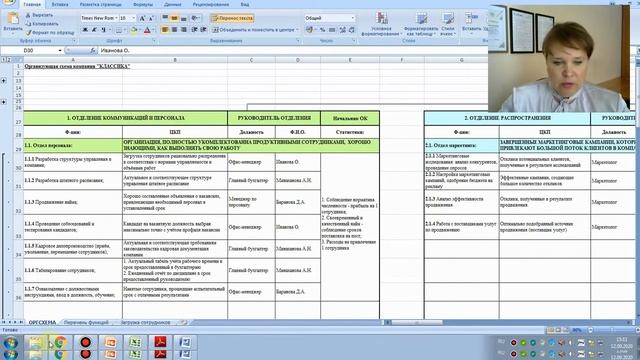Expand grouped rows with plus near row 13
The image size is (640, 360).
[x=4, y=80]
